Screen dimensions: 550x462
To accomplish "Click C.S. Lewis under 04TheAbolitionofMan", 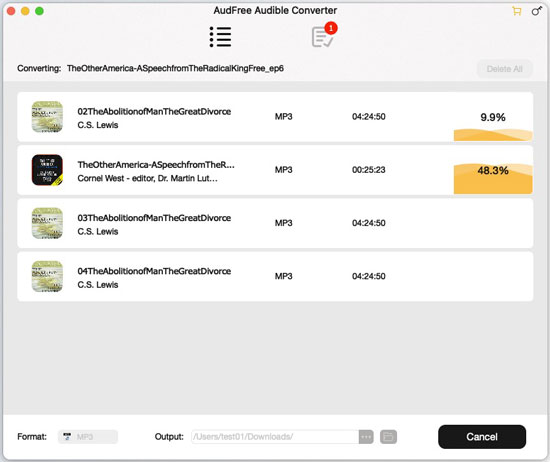I will point(98,285).
